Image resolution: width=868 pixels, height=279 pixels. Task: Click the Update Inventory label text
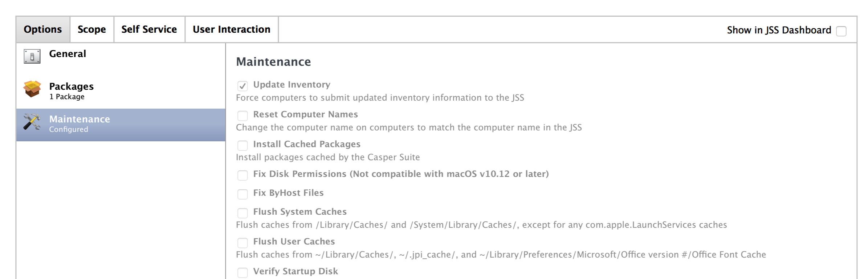click(x=292, y=85)
